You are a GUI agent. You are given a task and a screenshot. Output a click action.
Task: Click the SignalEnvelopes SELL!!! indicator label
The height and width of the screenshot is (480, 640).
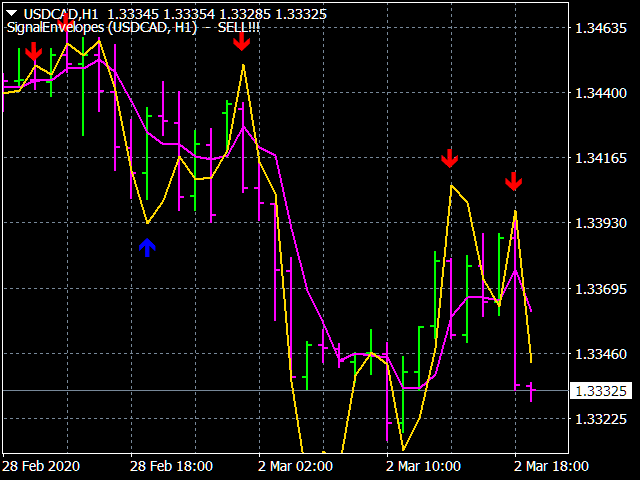coord(133,27)
